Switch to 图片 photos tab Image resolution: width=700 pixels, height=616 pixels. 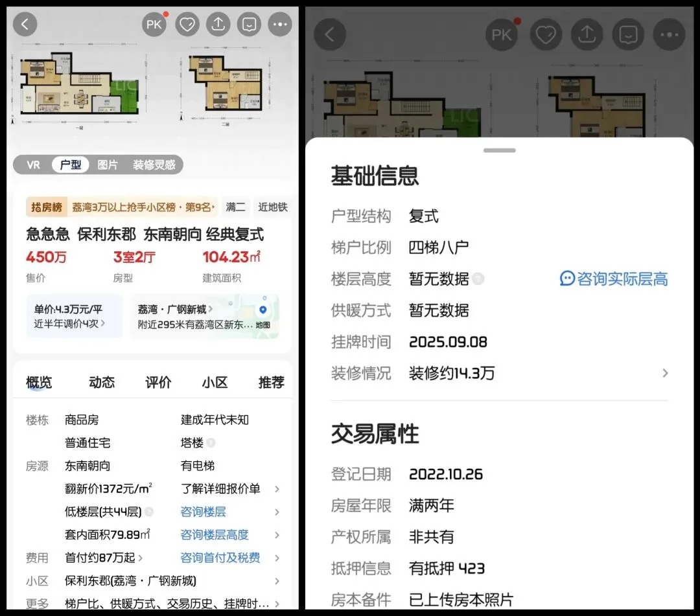(x=108, y=165)
